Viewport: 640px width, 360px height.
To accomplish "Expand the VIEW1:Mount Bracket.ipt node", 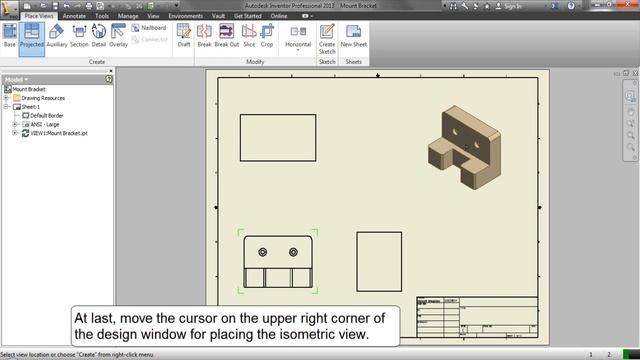I will tap(15, 133).
